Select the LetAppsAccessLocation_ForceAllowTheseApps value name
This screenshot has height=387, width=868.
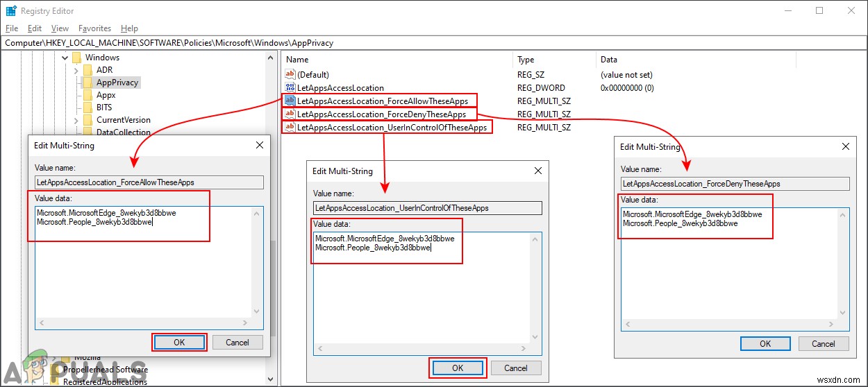click(383, 101)
